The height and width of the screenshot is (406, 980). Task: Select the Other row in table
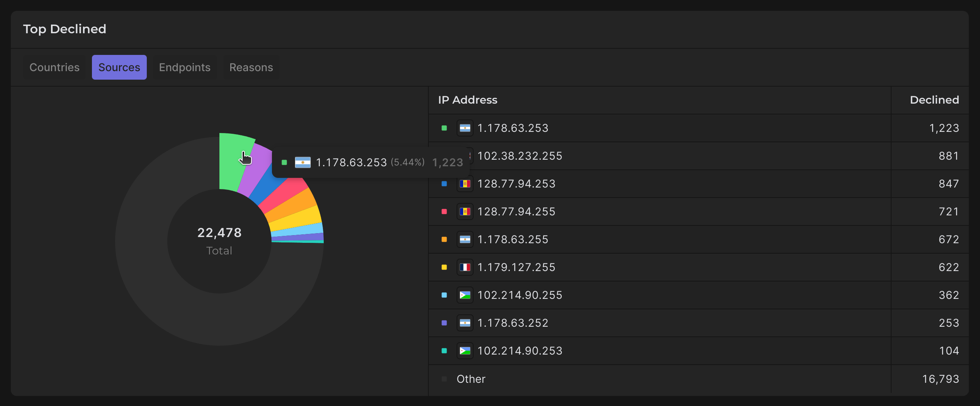pyautogui.click(x=471, y=379)
